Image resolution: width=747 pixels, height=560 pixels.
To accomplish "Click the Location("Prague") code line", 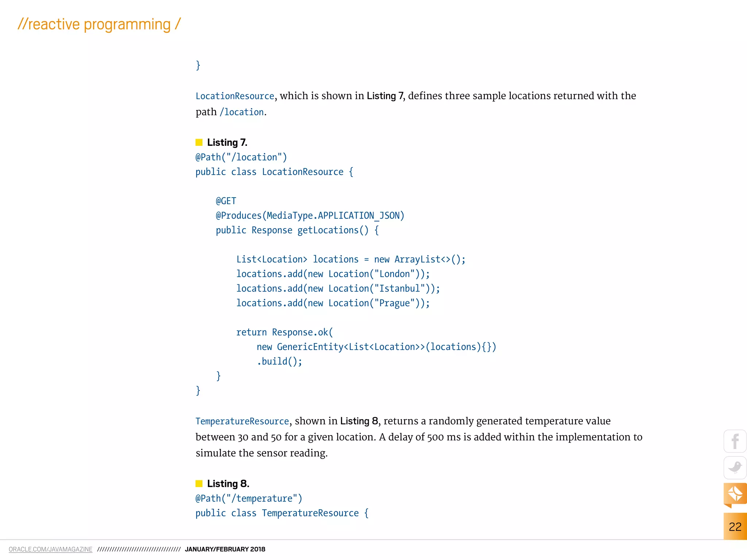I will click(333, 303).
